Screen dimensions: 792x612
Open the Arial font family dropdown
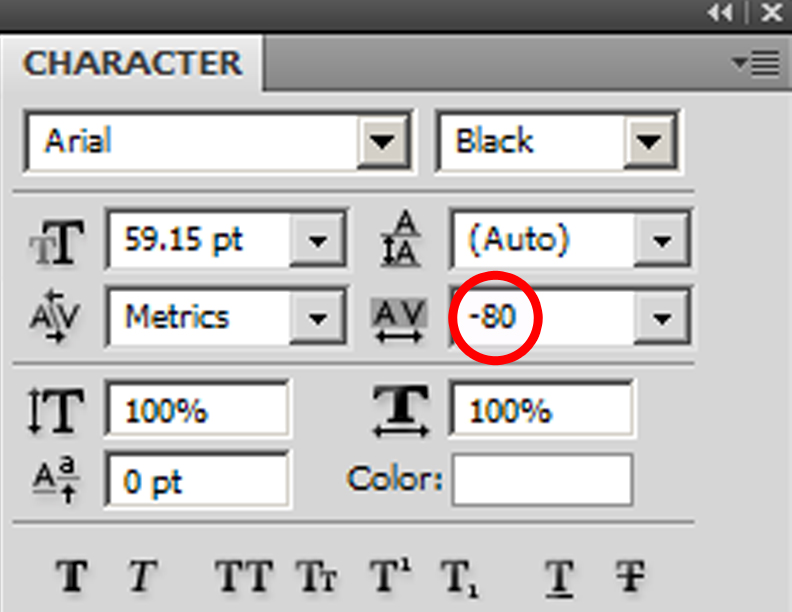click(x=383, y=141)
